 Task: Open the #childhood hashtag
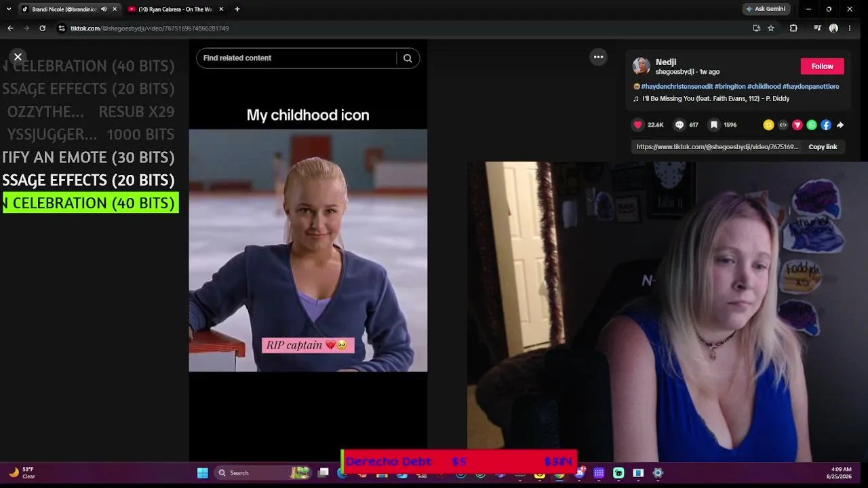pos(764,87)
